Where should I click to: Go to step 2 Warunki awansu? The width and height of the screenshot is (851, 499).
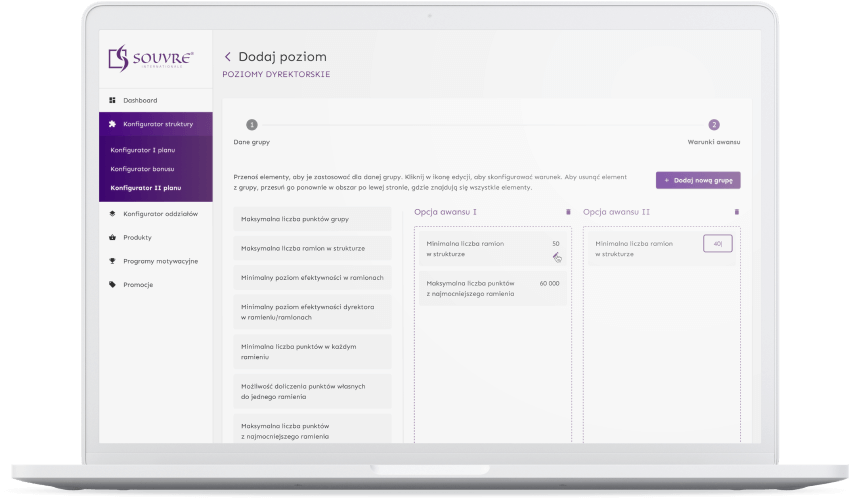[714, 125]
